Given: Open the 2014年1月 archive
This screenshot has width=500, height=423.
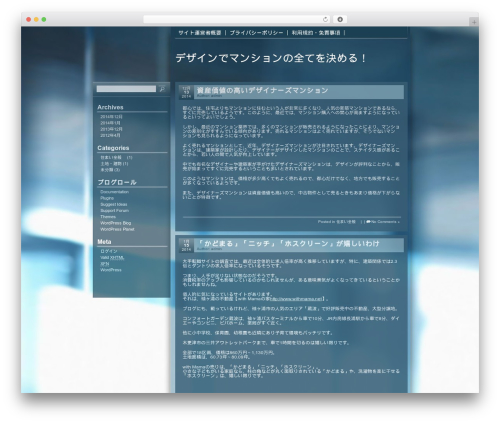Looking at the screenshot, I should tap(110, 123).
